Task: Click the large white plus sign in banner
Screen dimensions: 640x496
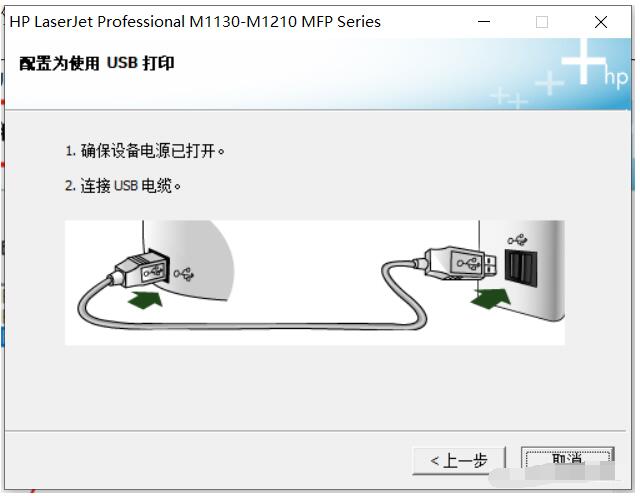Action: 583,61
